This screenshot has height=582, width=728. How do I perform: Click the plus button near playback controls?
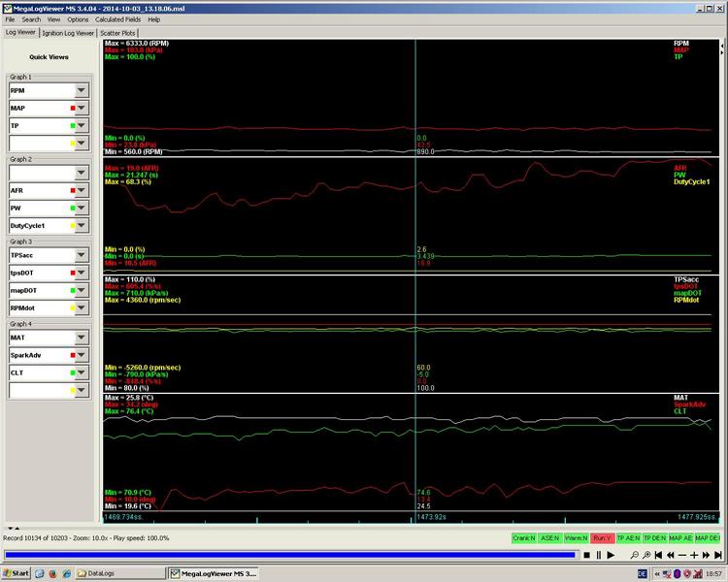(x=694, y=555)
